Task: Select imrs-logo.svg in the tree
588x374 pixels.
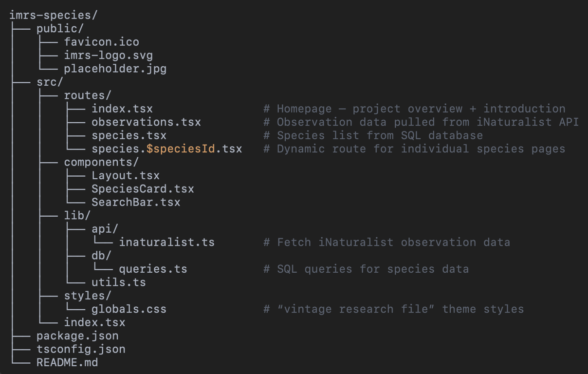Action: (x=108, y=56)
